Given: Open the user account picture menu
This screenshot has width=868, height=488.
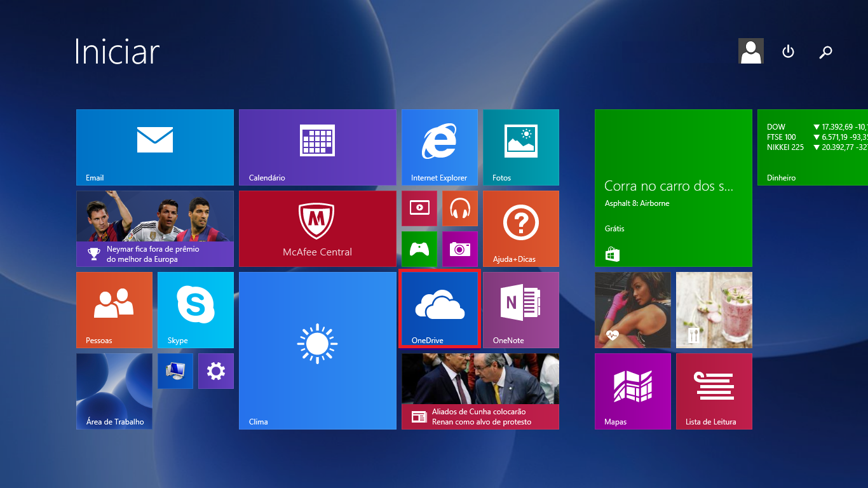Looking at the screenshot, I should click(x=750, y=51).
